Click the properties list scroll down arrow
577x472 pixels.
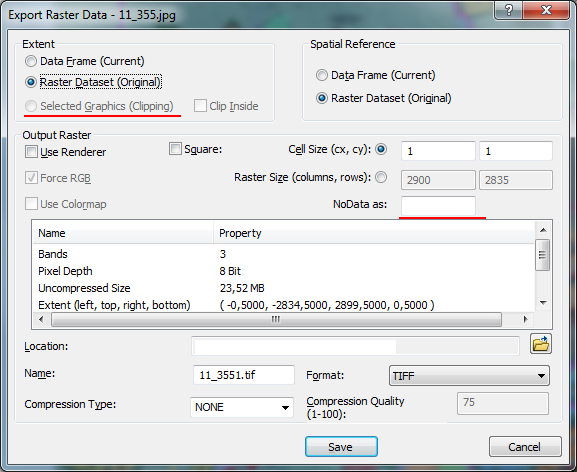543,303
